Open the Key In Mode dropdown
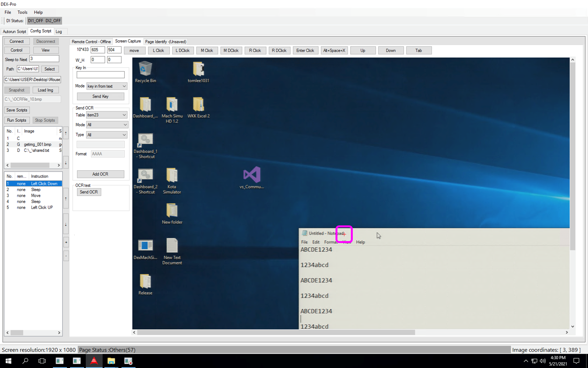This screenshot has width=588, height=368. coord(106,86)
